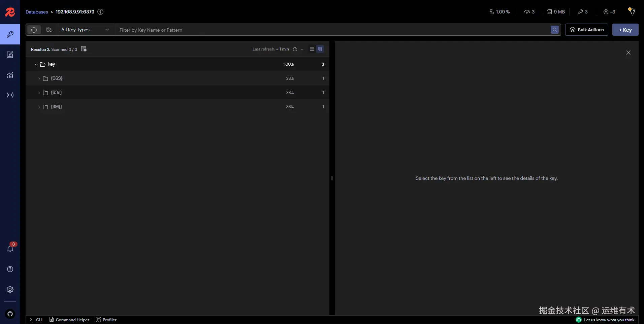The width and height of the screenshot is (644, 324).
Task: Switch to tree view of keys
Action: pyautogui.click(x=320, y=49)
